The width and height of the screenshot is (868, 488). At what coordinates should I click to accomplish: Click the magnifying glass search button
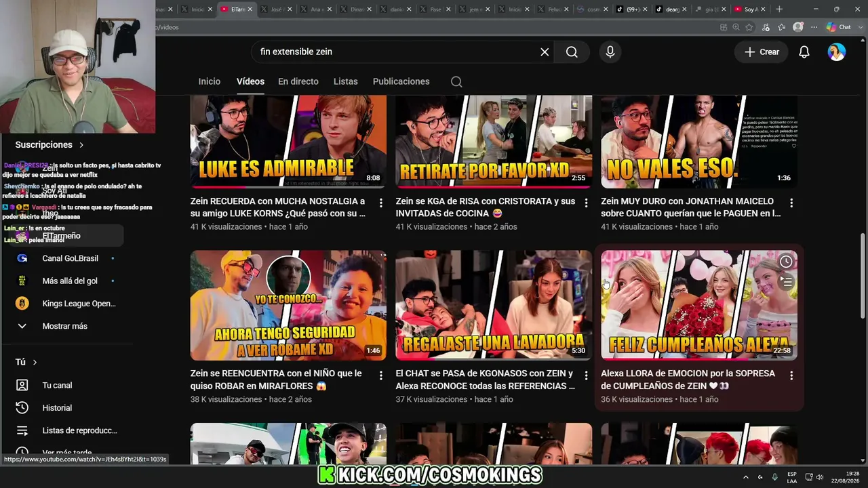pyautogui.click(x=572, y=52)
